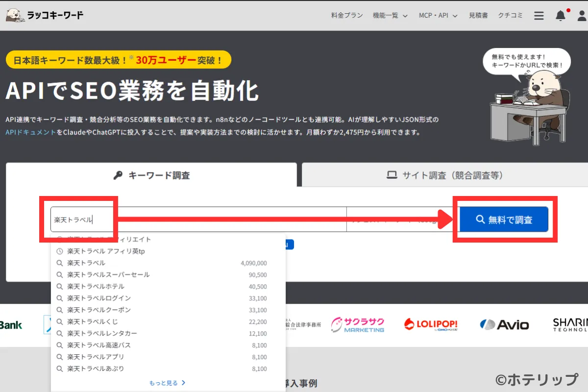This screenshot has height=392, width=588.
Task: Open 見積書 in the header
Action: (478, 16)
